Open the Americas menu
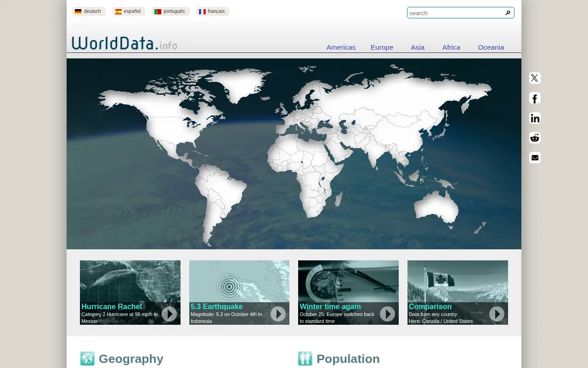Image resolution: width=588 pixels, height=368 pixels. pyautogui.click(x=341, y=47)
